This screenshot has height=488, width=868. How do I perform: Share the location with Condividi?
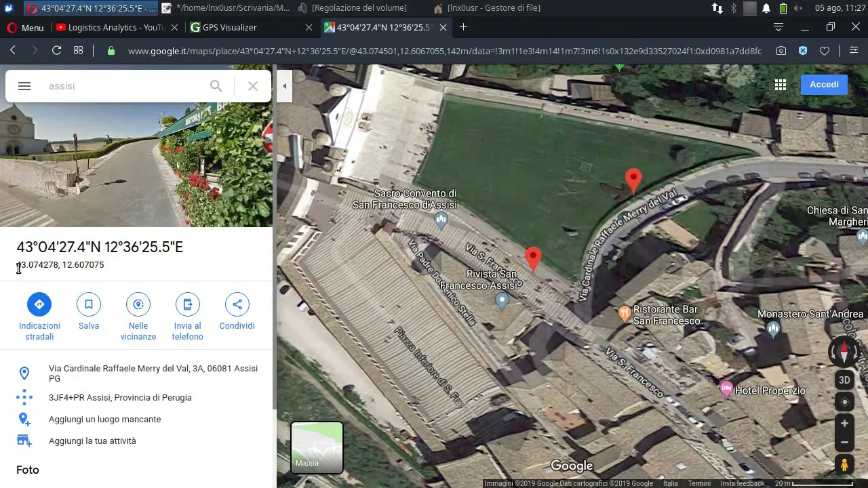(237, 312)
